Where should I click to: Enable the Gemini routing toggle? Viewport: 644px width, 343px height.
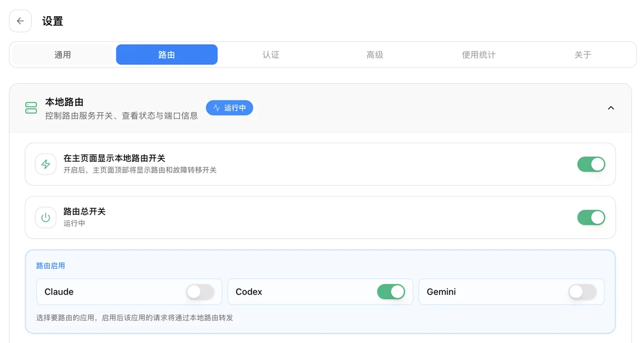[x=582, y=292]
